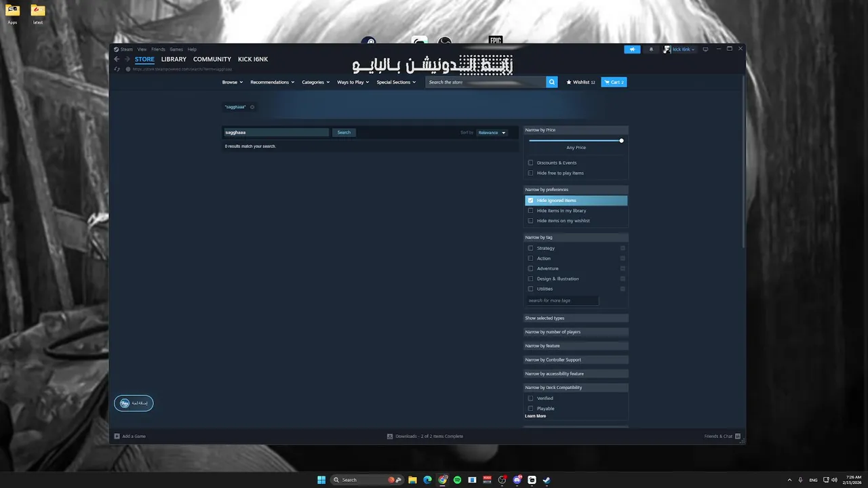Check Hide items in my library

[530, 211]
